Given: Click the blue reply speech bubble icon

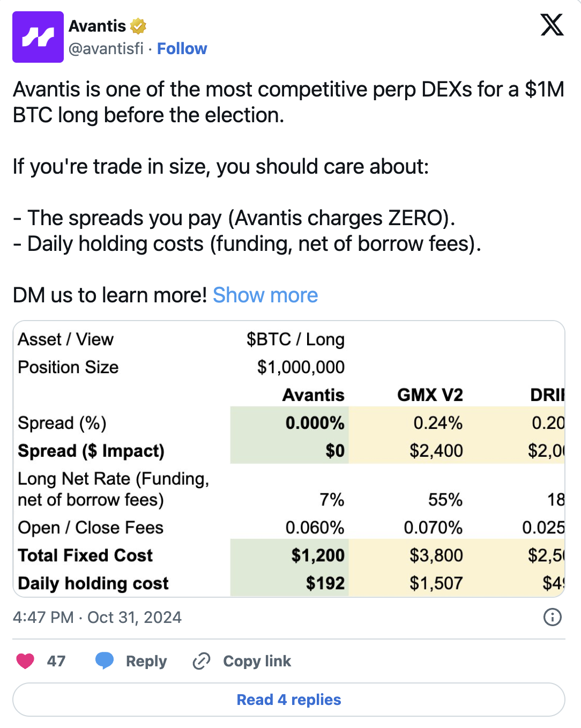Looking at the screenshot, I should [x=105, y=660].
